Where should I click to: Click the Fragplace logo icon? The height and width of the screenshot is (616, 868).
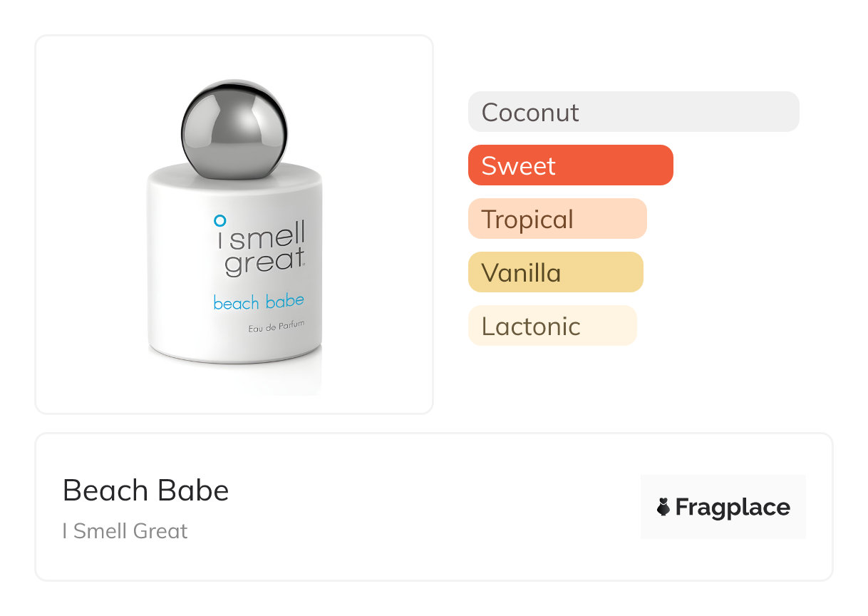tap(663, 507)
